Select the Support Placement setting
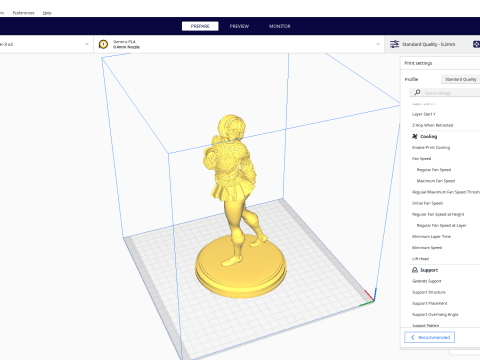Screen dimensions: 480x360 click(x=430, y=303)
